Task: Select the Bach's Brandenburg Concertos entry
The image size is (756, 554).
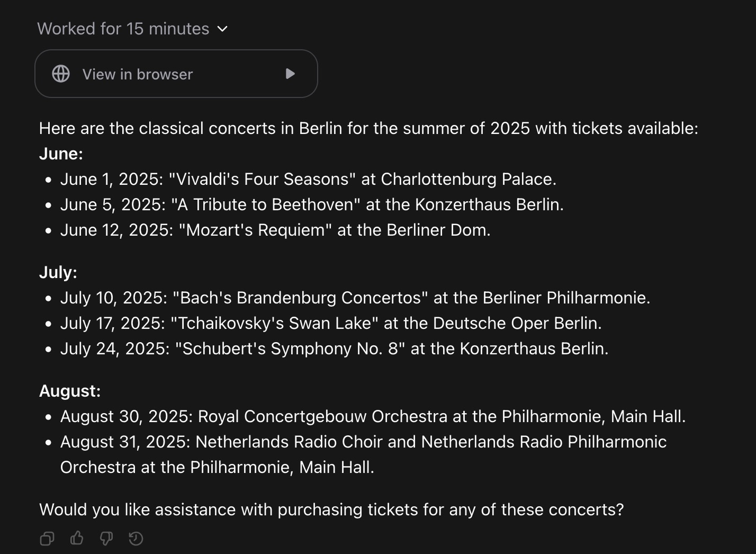Action: coord(355,298)
